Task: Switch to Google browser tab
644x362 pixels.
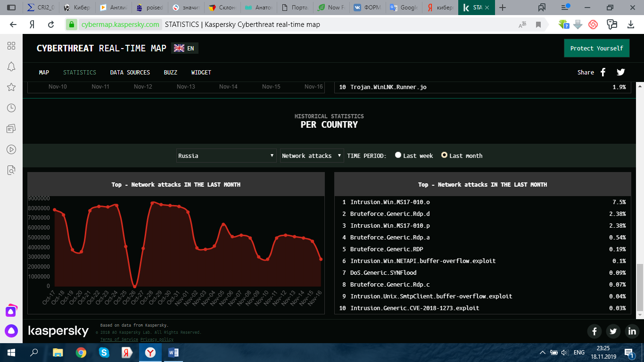Action: pos(404,8)
